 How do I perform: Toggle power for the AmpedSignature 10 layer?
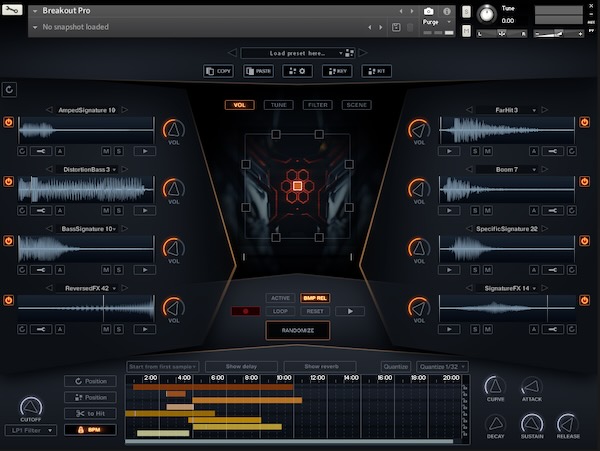click(x=8, y=122)
